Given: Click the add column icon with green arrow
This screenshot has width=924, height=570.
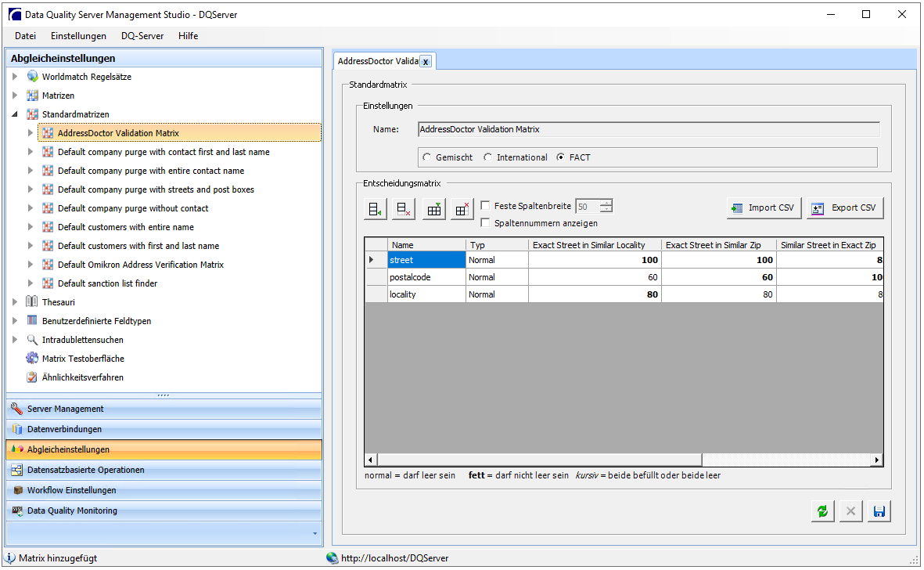Looking at the screenshot, I should [x=433, y=209].
